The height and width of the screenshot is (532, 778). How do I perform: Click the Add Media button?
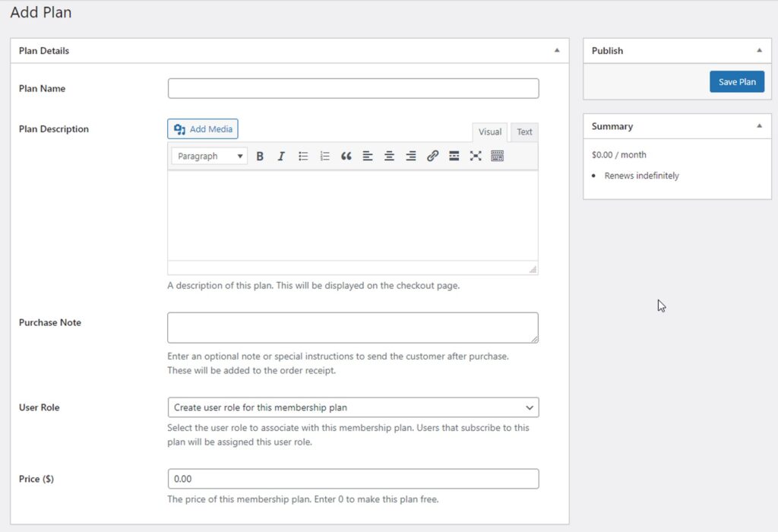coord(203,129)
